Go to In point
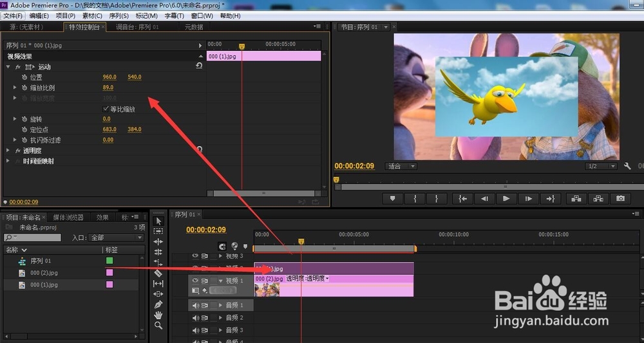Image resolution: width=644 pixels, height=343 pixels. (x=463, y=199)
